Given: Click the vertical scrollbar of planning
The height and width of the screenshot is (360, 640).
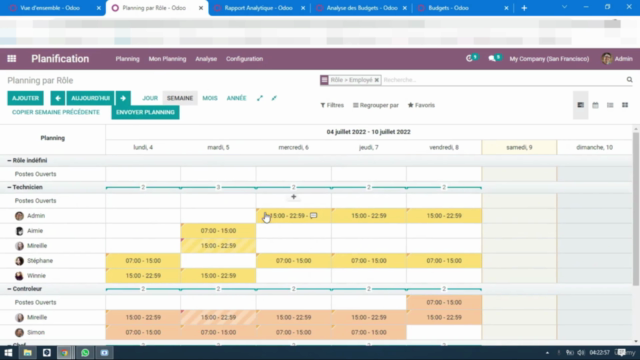Looking at the screenshot, I should click(x=636, y=208).
